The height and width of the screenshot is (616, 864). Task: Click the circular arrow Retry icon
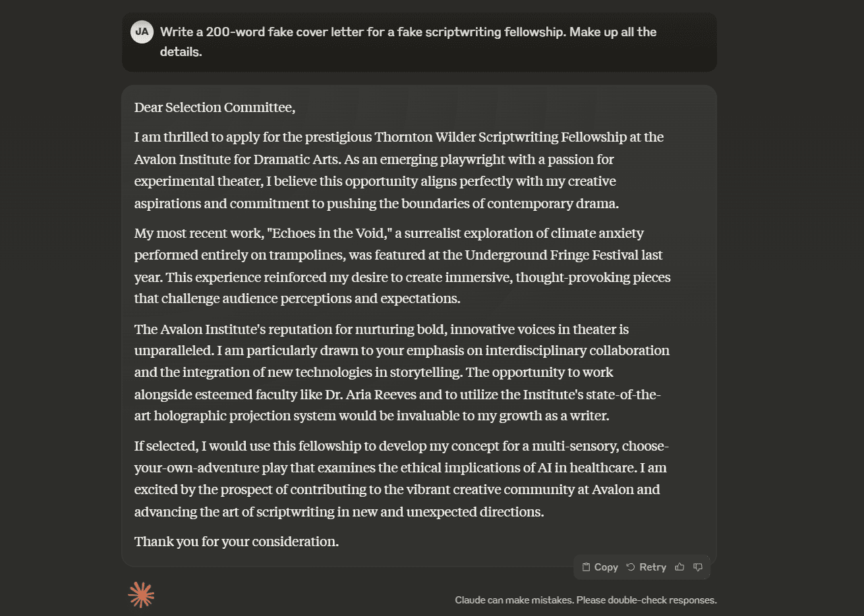pos(631,567)
